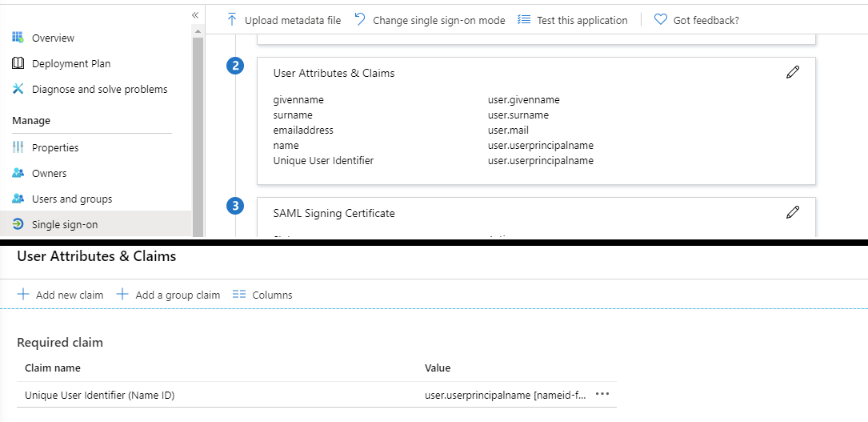Edit User Attributes & Claims with pencil

pyautogui.click(x=793, y=73)
